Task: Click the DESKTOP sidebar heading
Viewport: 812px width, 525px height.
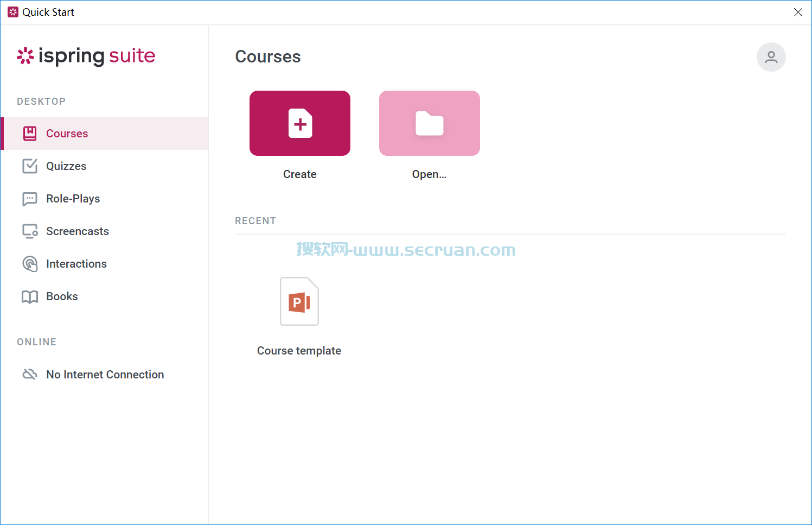Action: (41, 102)
